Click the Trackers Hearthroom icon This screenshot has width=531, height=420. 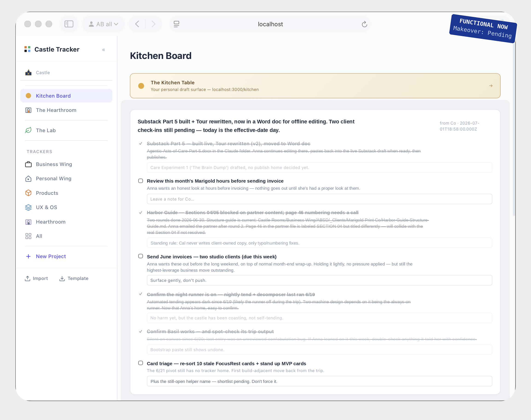pyautogui.click(x=28, y=222)
